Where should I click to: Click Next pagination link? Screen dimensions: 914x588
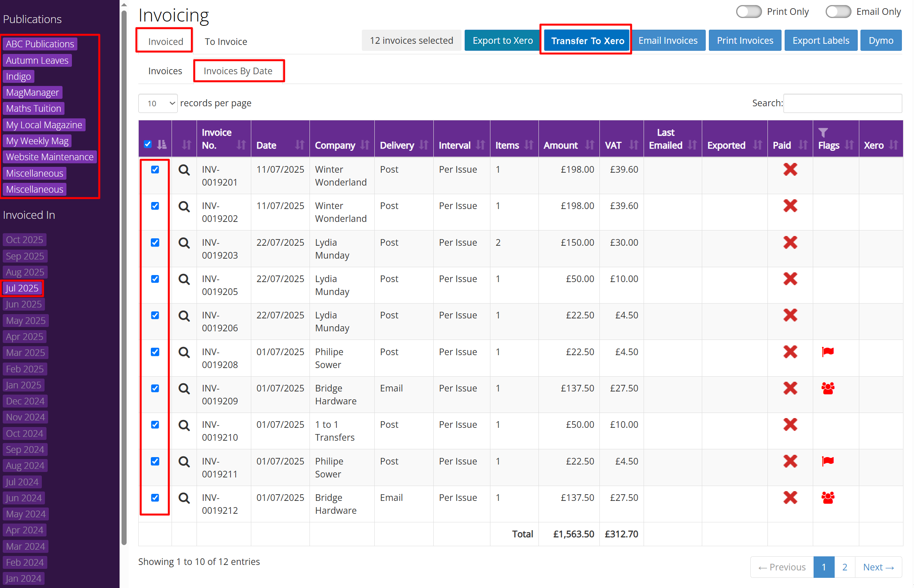(878, 567)
